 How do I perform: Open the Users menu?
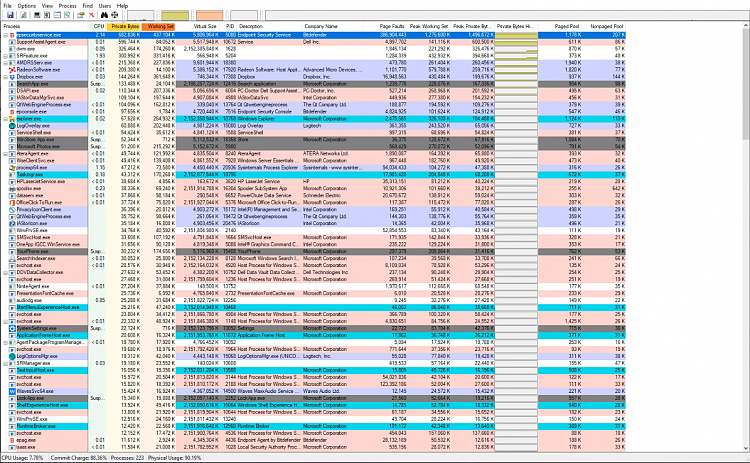[105, 6]
